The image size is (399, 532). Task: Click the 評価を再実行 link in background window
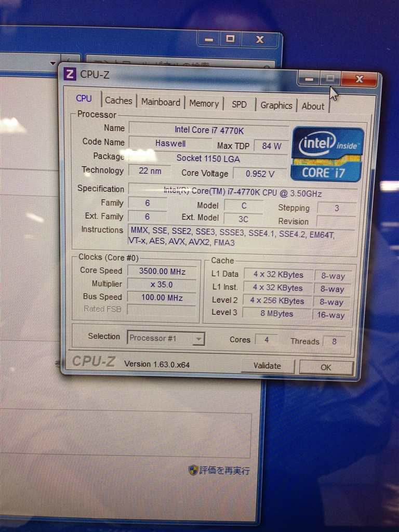(x=224, y=470)
